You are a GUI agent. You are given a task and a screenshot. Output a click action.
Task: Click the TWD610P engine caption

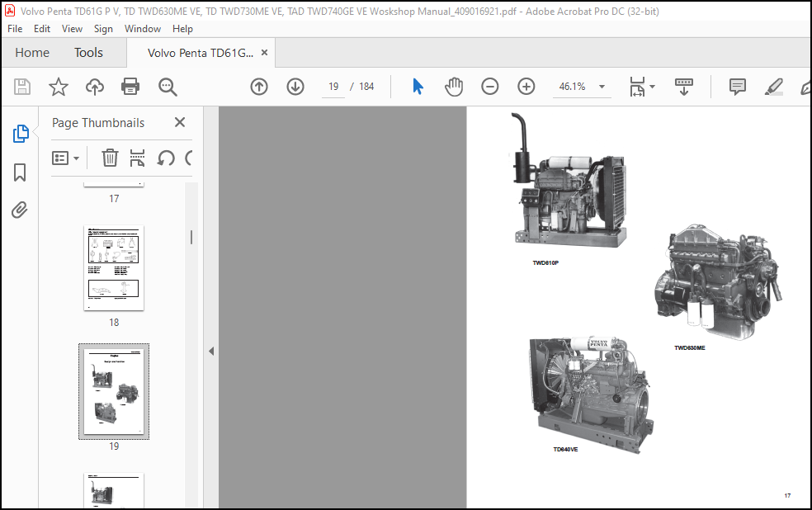(545, 262)
